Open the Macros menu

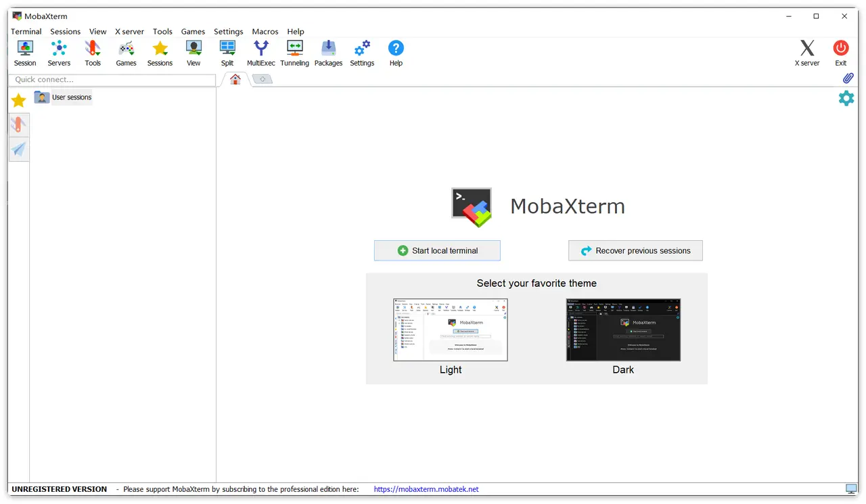tap(265, 31)
